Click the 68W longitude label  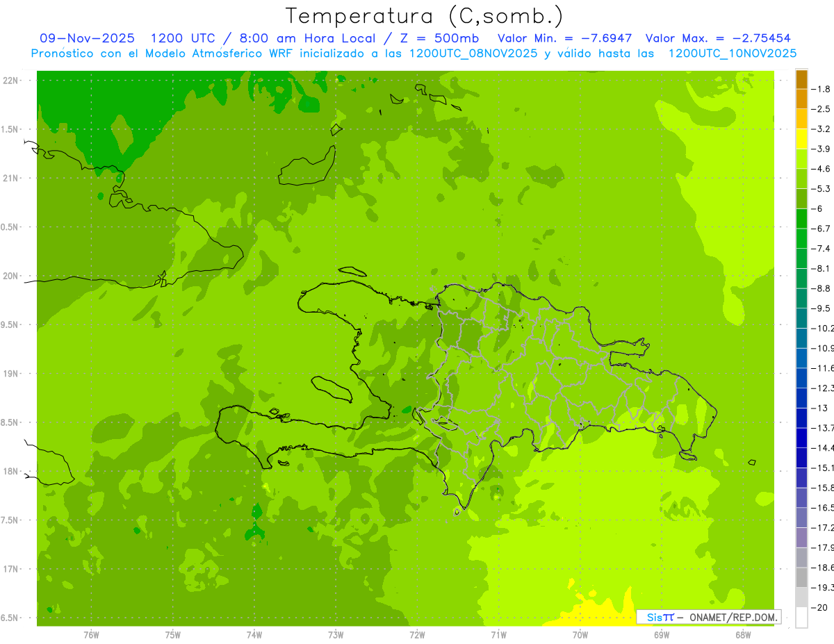click(743, 635)
